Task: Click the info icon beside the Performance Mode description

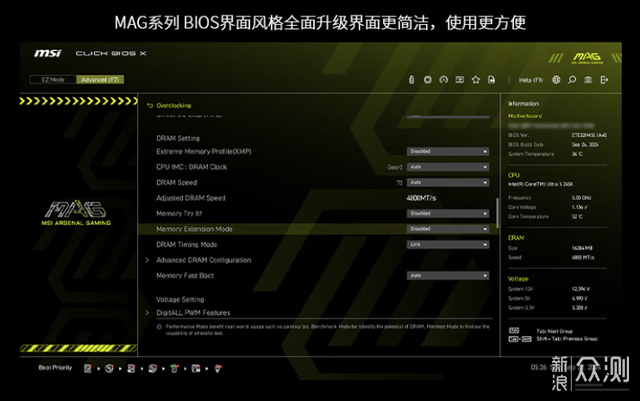Action: tap(159, 327)
